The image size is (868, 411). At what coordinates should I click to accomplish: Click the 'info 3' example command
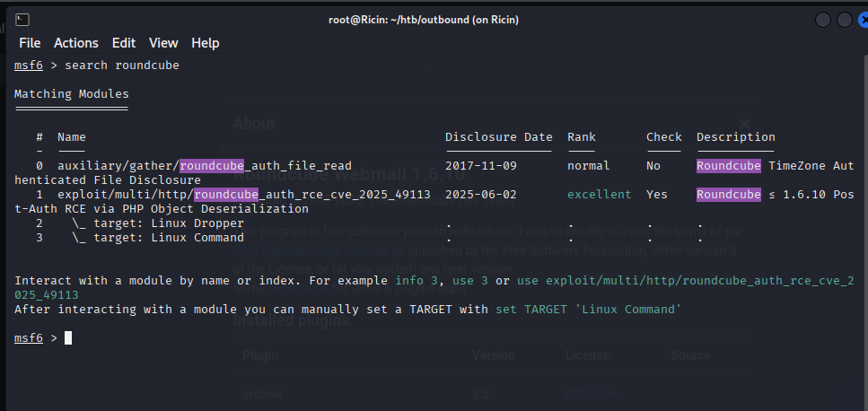click(x=416, y=281)
